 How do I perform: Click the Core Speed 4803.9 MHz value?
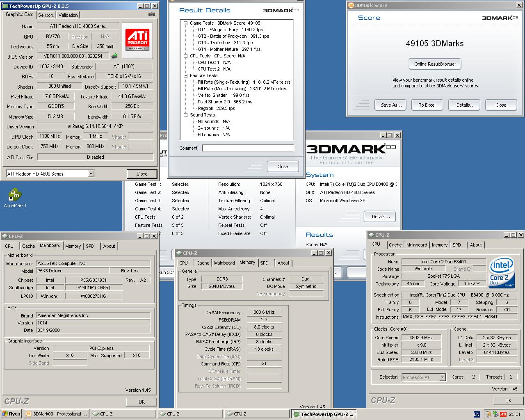[x=421, y=338]
